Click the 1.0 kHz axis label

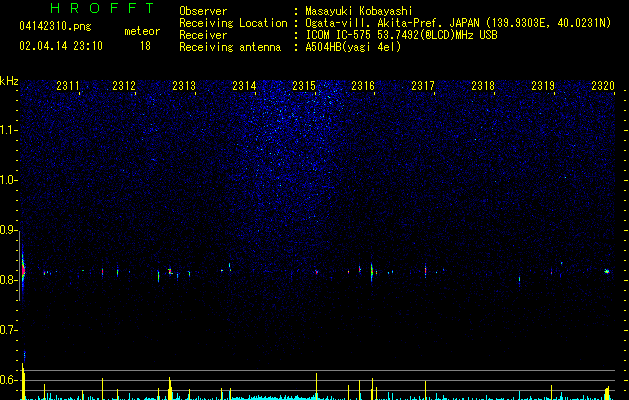[x=9, y=180]
